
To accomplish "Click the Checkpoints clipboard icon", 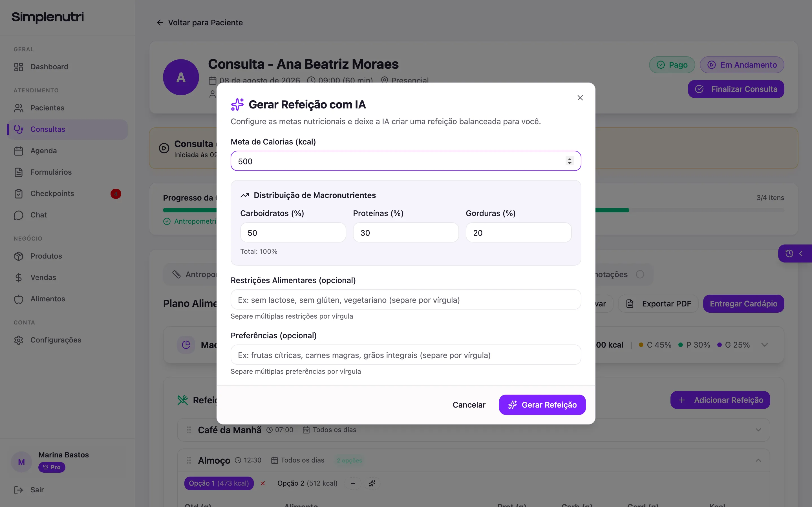I will (18, 194).
